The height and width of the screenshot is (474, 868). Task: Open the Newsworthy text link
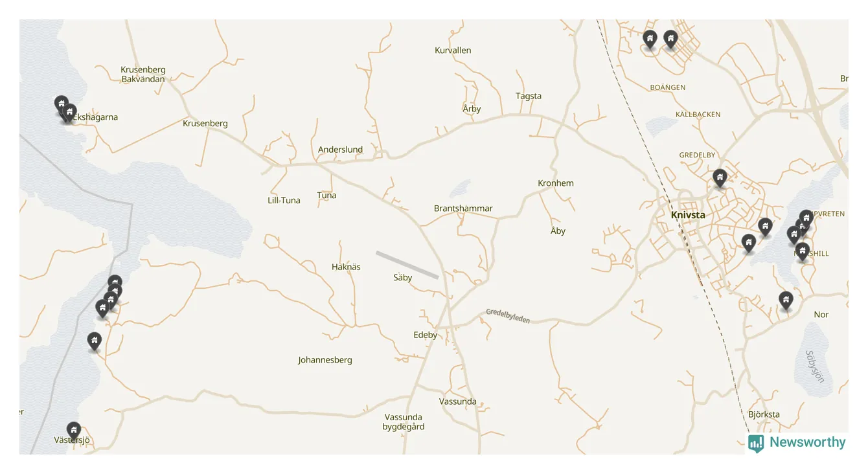click(807, 442)
